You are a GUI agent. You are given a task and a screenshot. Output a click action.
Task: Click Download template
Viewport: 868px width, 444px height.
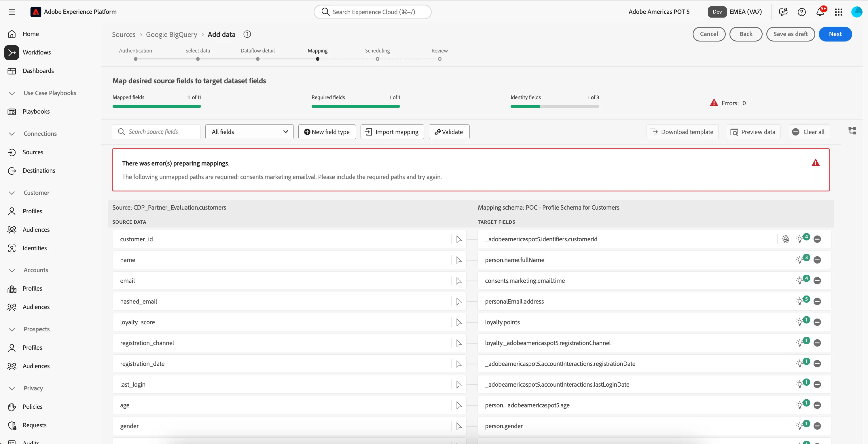click(682, 132)
